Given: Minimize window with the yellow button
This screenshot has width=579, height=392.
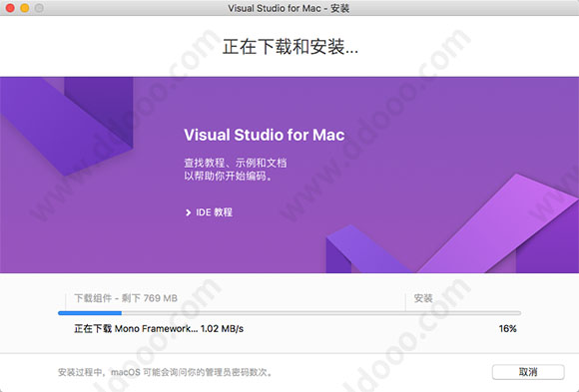Looking at the screenshot, I should pyautogui.click(x=24, y=8).
